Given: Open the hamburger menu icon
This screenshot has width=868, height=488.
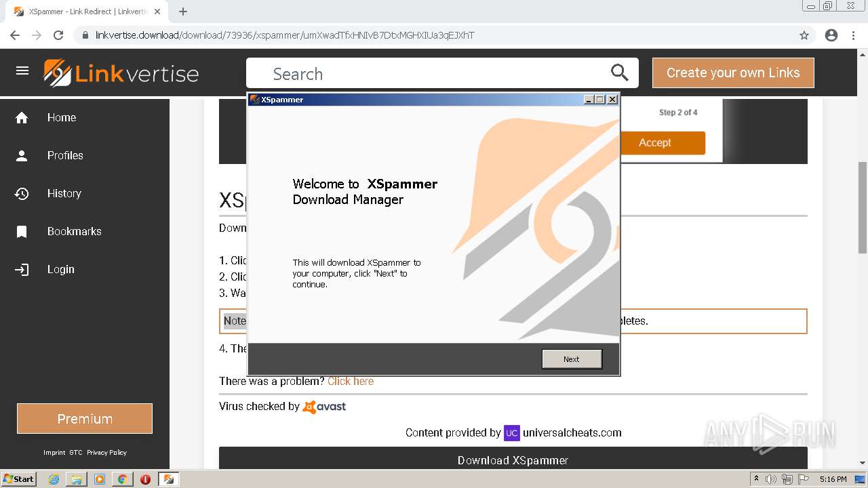Looking at the screenshot, I should (22, 70).
